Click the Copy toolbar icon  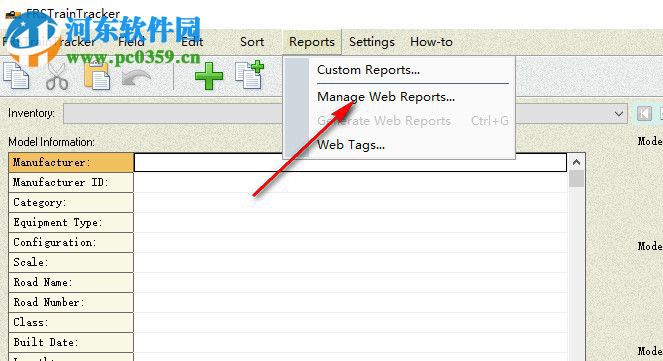16,76
